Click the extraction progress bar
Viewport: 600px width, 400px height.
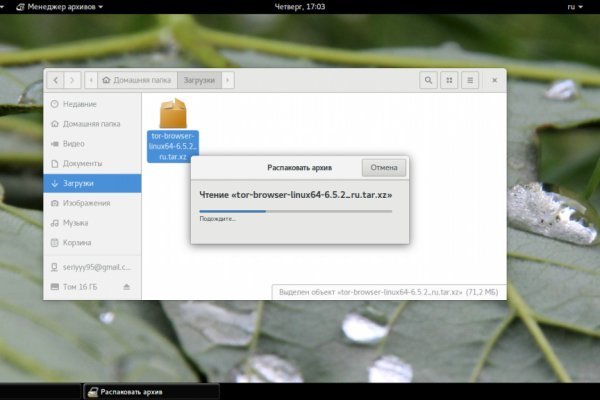tap(295, 211)
